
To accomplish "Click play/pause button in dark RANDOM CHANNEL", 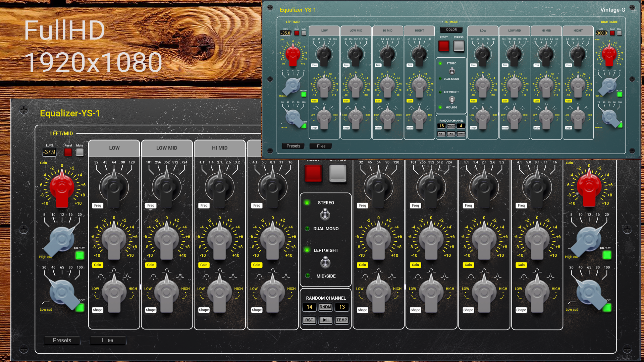I will click(x=325, y=320).
